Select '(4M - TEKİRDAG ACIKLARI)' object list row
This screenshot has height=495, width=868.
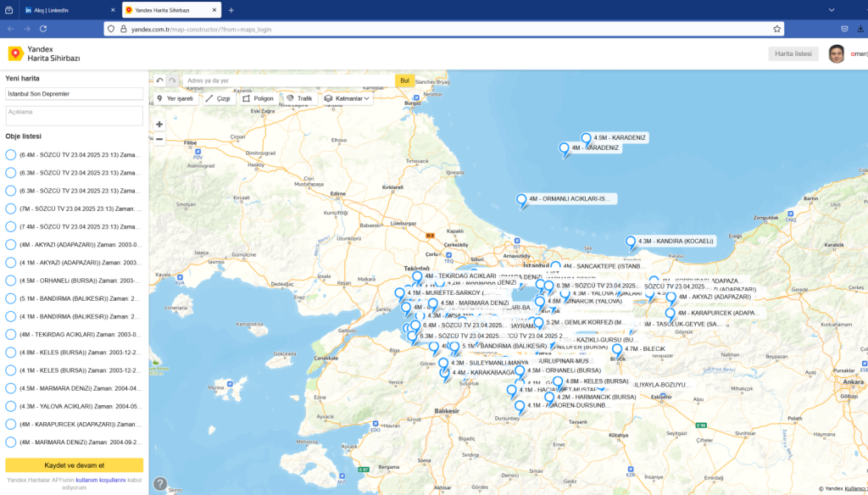coord(75,335)
